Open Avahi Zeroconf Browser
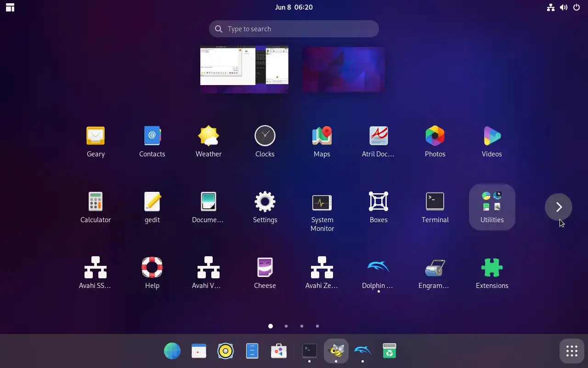Image resolution: width=588 pixels, height=368 pixels. (322, 273)
